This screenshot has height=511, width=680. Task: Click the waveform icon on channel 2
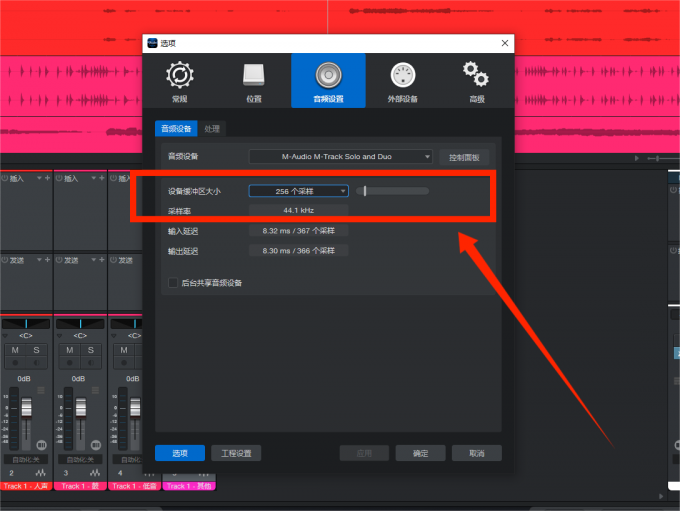[x=40, y=473]
